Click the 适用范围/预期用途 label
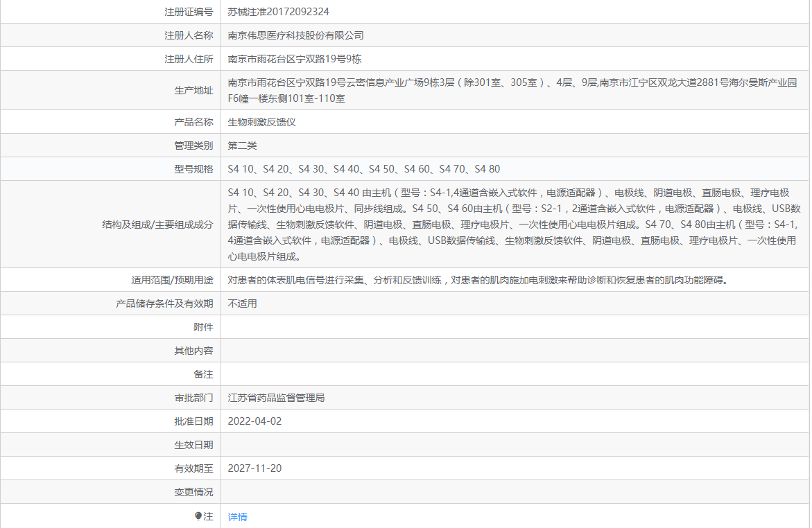 [x=172, y=280]
